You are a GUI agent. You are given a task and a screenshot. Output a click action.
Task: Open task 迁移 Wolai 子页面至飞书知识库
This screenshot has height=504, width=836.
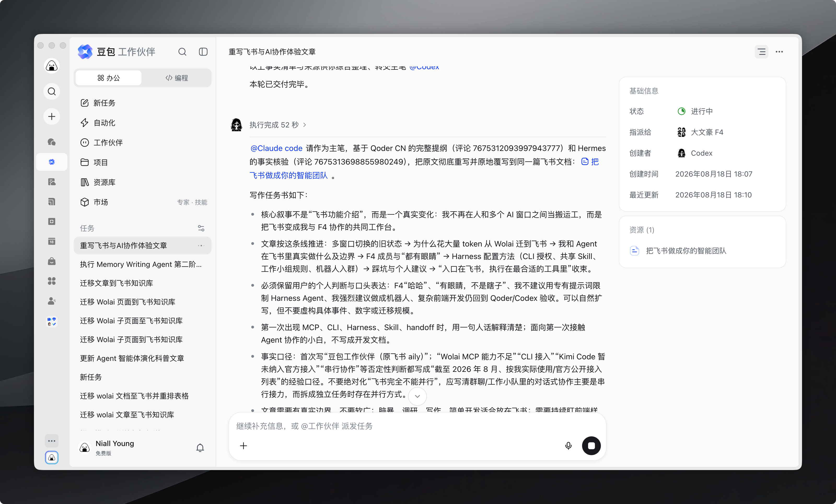[142, 320]
